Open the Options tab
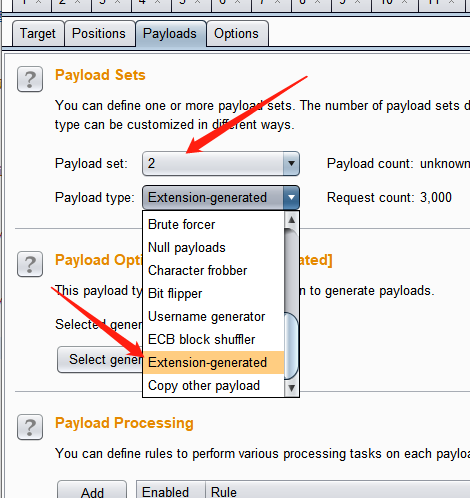The height and width of the screenshot is (498, 470). coord(236,34)
